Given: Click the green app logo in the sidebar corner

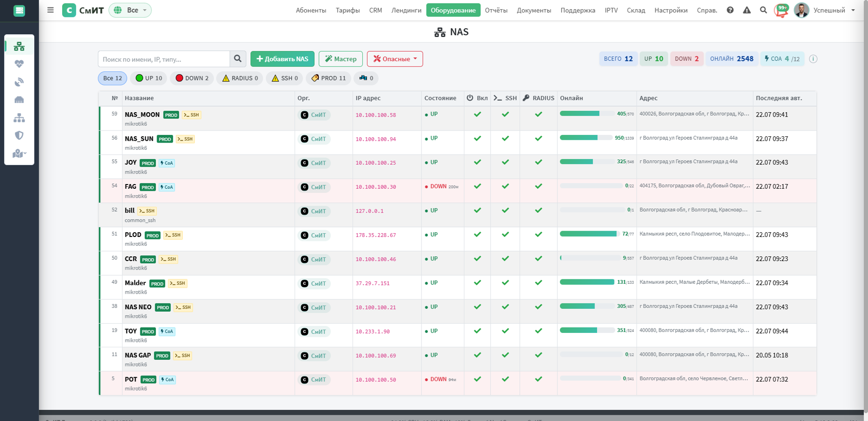Looking at the screenshot, I should (19, 11).
